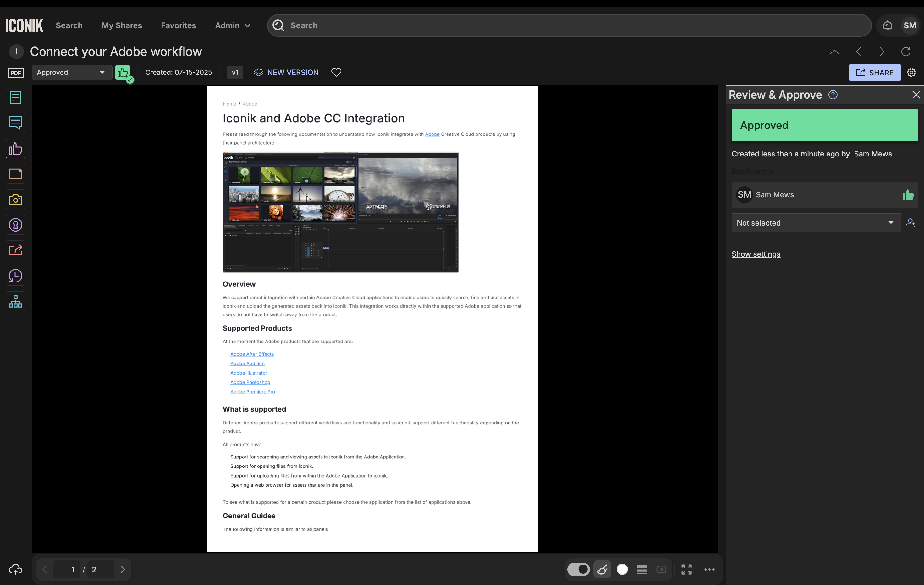Enter fullscreen viewer mode
The width and height of the screenshot is (924, 585).
(x=686, y=569)
